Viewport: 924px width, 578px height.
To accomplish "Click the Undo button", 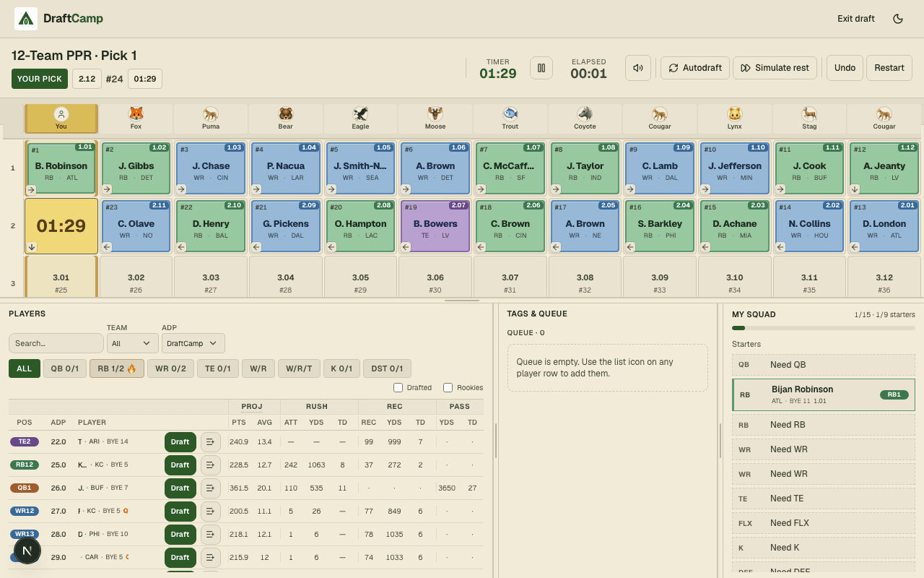I will 845,68.
